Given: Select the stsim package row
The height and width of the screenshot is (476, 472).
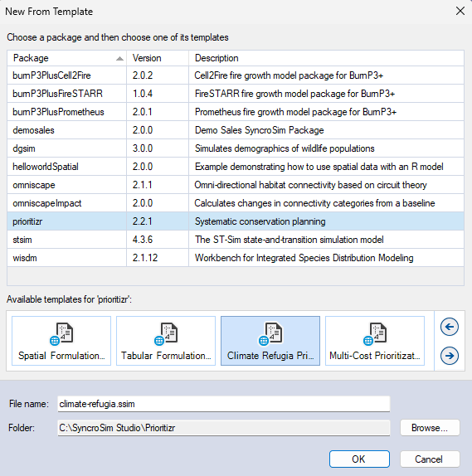Looking at the screenshot, I should (236, 240).
